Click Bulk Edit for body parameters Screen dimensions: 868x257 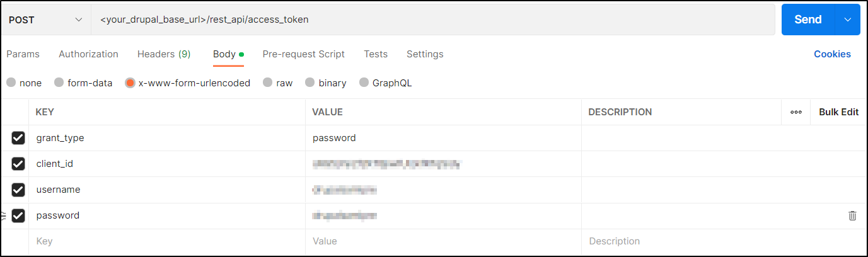(838, 112)
